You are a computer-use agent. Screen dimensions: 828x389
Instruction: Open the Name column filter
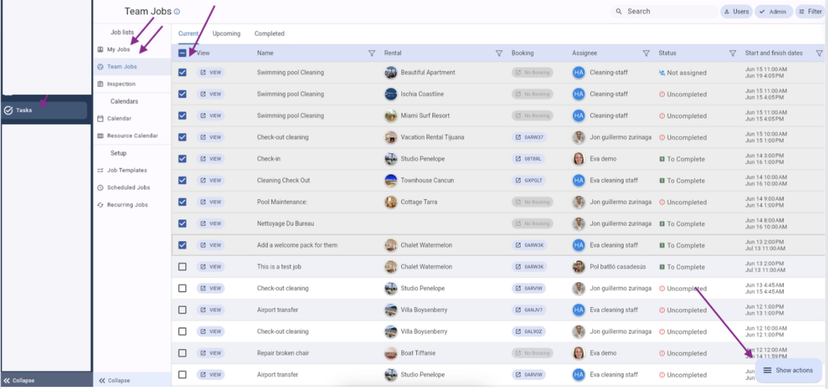point(372,53)
